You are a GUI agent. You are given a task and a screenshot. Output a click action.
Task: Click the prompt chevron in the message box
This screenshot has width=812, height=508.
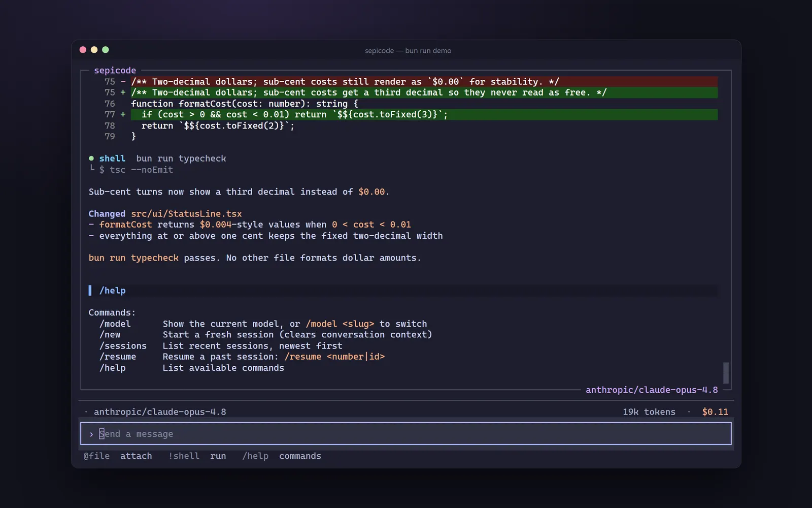pyautogui.click(x=91, y=434)
